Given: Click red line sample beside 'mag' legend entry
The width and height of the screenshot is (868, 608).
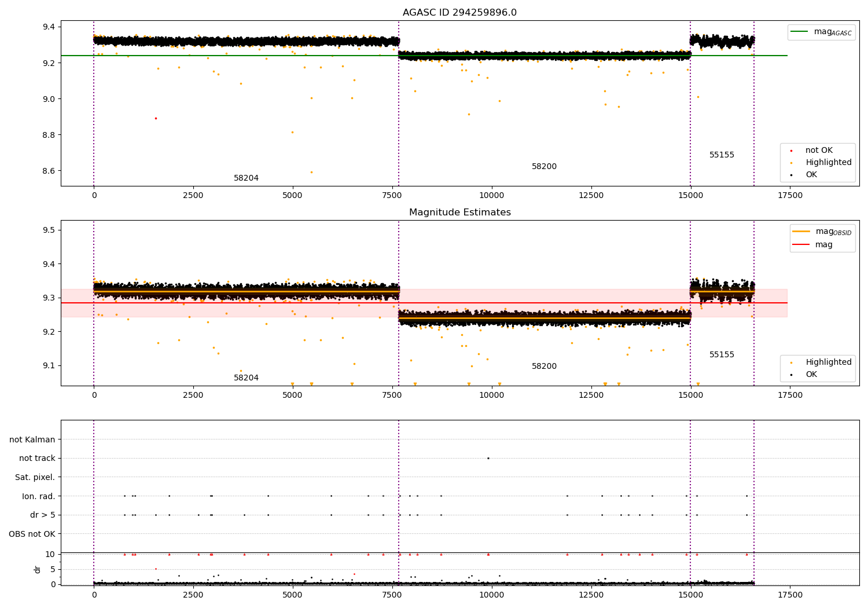Looking at the screenshot, I should (801, 244).
